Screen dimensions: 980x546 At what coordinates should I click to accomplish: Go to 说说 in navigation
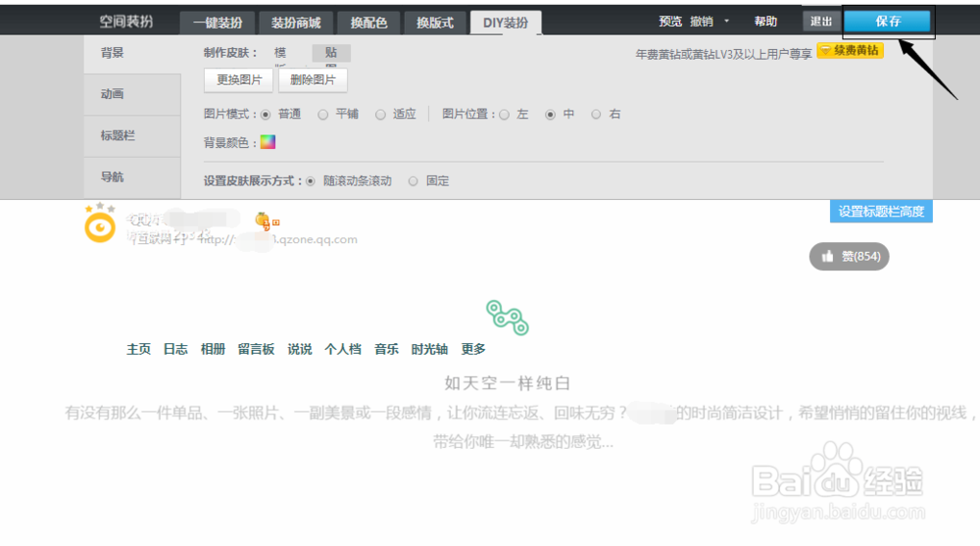[x=299, y=349]
